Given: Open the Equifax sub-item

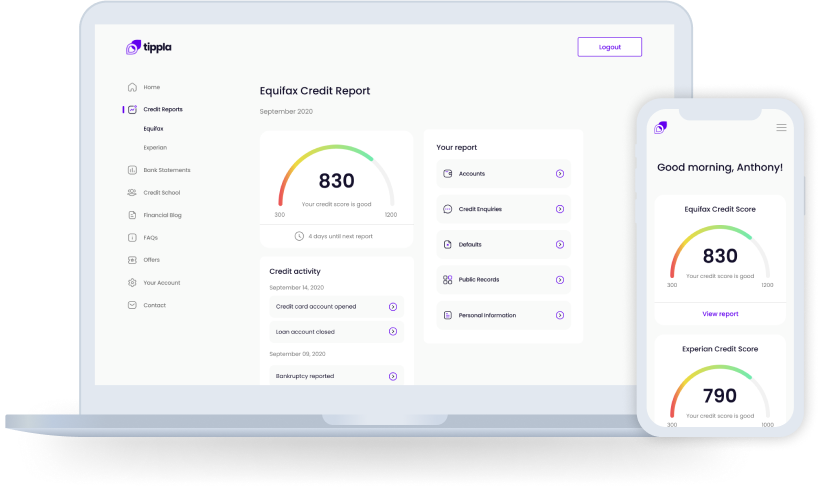Looking at the screenshot, I should (153, 129).
